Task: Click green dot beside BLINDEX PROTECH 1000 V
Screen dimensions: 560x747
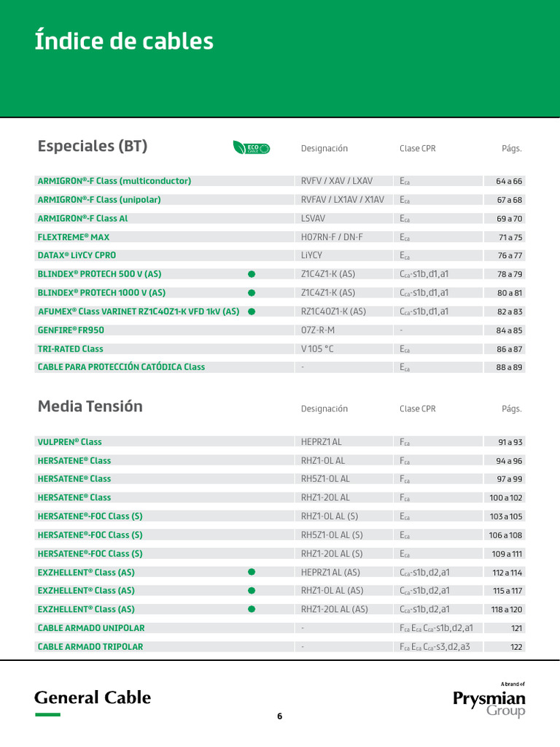Action: [x=252, y=293]
